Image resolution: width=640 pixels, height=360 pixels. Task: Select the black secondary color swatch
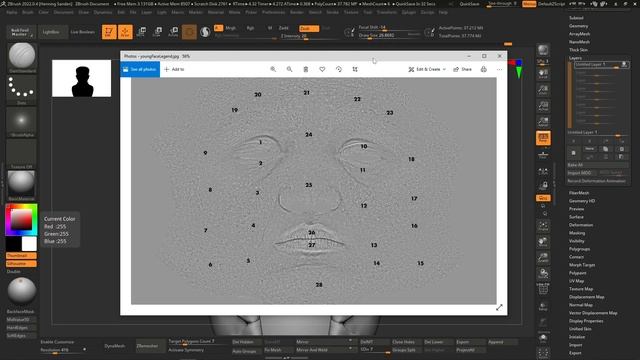pyautogui.click(x=13, y=244)
